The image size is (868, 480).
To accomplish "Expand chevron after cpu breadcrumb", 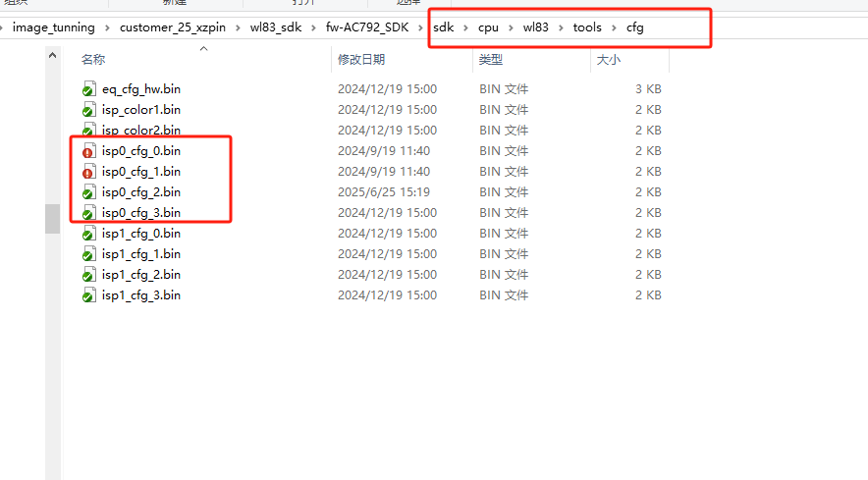I will [x=511, y=27].
